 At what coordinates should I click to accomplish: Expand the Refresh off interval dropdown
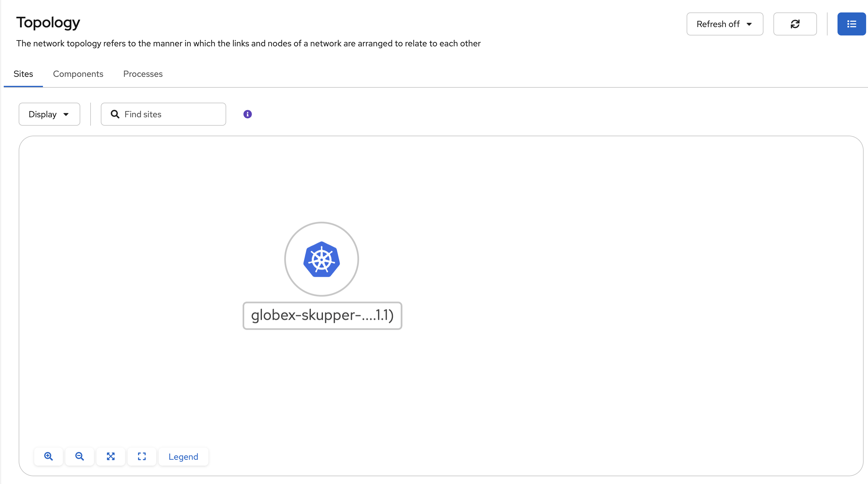click(x=725, y=24)
